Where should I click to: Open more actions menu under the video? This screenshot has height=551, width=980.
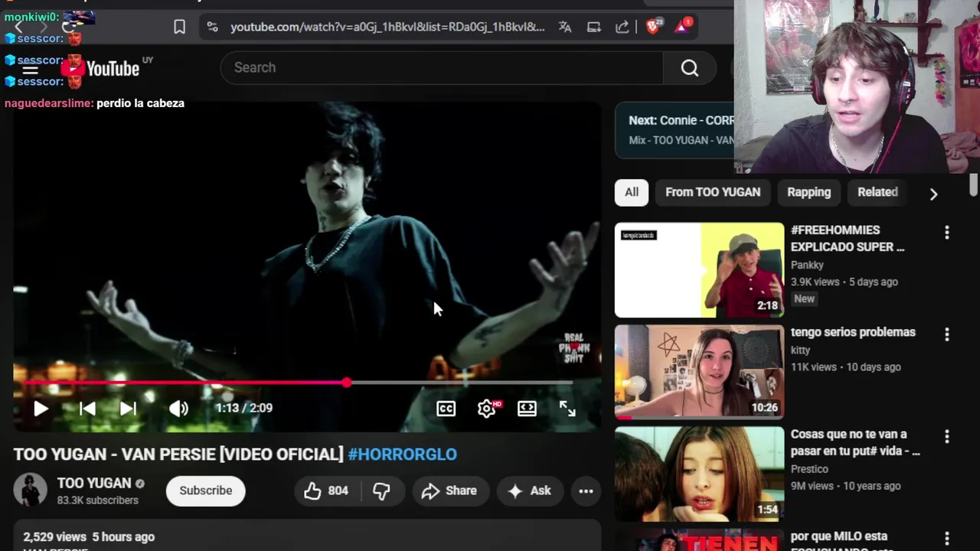586,491
